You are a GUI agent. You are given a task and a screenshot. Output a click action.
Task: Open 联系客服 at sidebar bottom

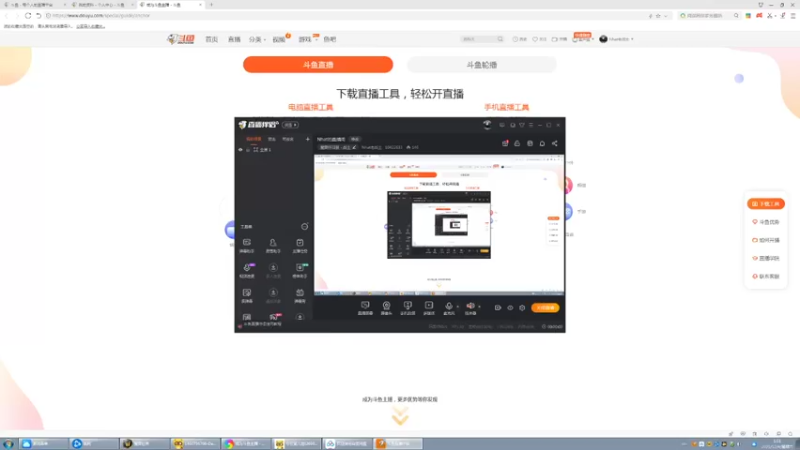pyautogui.click(x=766, y=276)
